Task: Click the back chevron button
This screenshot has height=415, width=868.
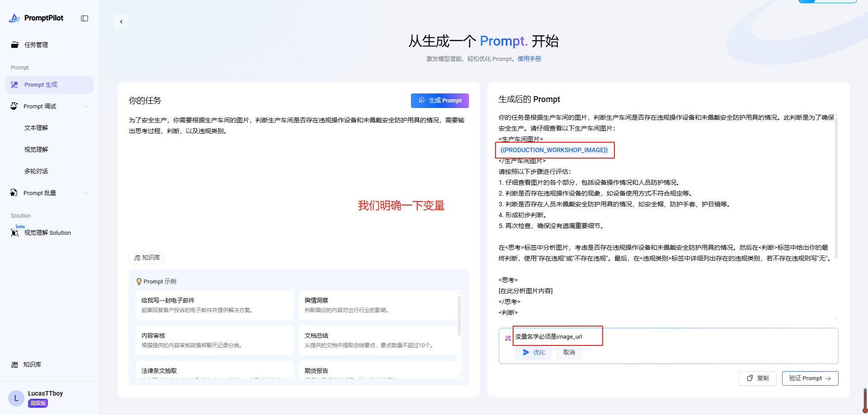Action: point(121,22)
